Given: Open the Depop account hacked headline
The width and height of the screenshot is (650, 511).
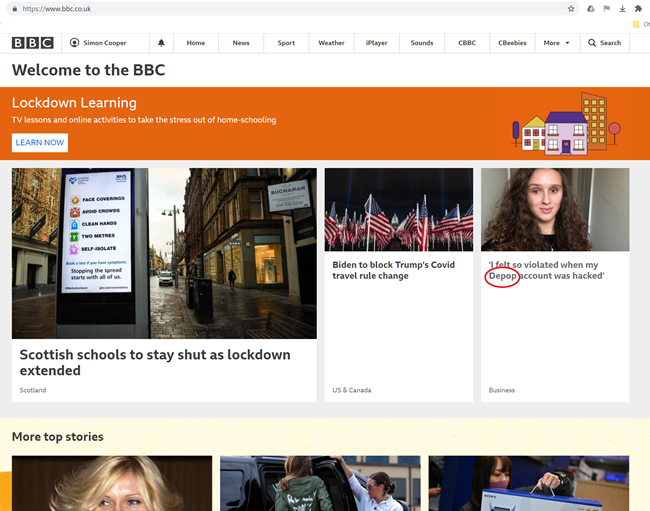Looking at the screenshot, I should click(x=546, y=270).
